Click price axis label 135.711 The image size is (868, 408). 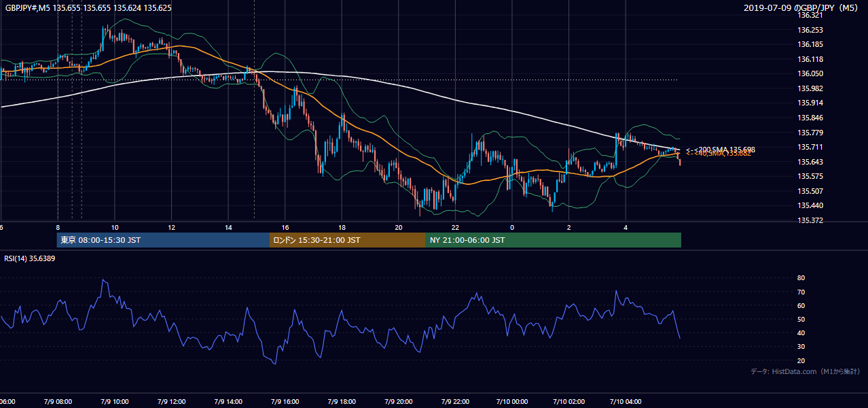[x=810, y=147]
